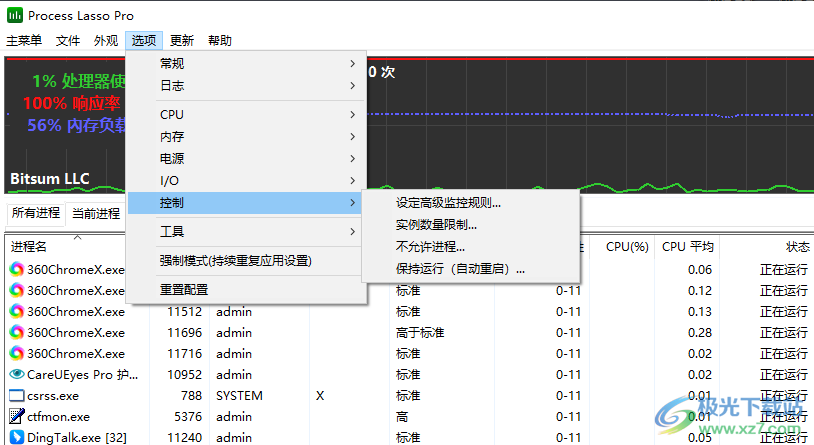Click the 360ChromeX.exe icon in row PID 11696
Image resolution: width=814 pixels, height=445 pixels.
click(17, 332)
